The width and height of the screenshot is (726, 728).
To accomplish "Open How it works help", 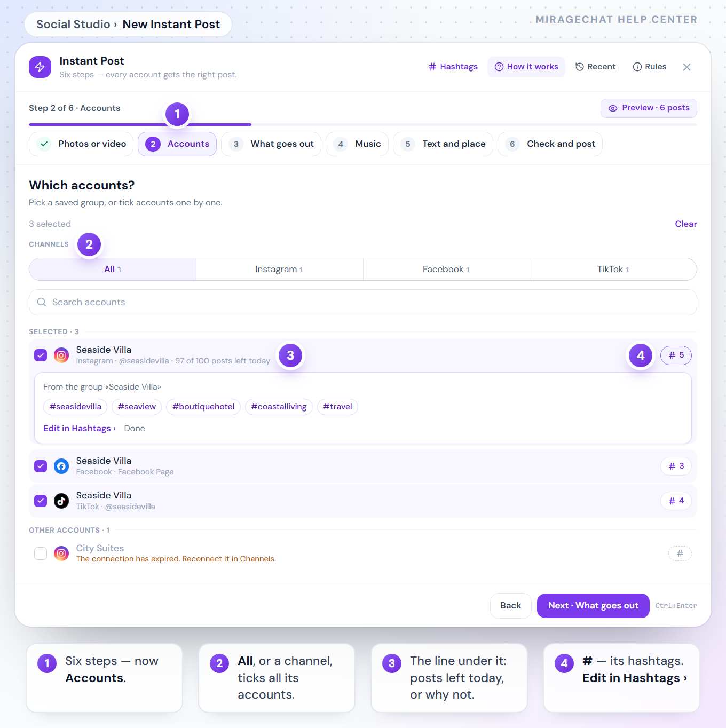I will (x=526, y=67).
